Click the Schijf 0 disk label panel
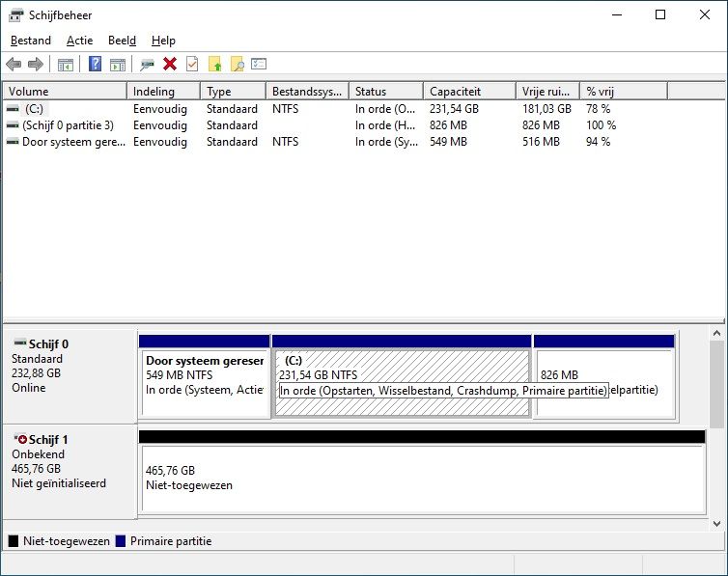The width and height of the screenshot is (728, 576). pos(70,375)
